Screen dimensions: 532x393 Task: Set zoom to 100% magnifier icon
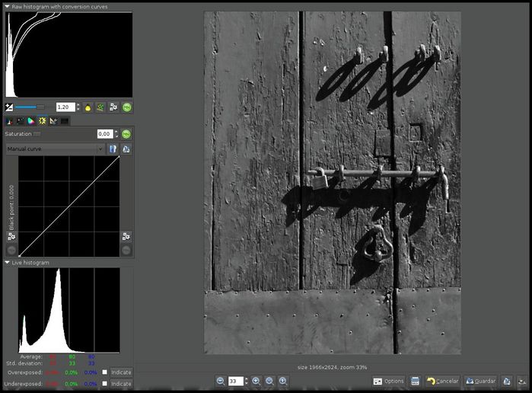[x=282, y=381]
